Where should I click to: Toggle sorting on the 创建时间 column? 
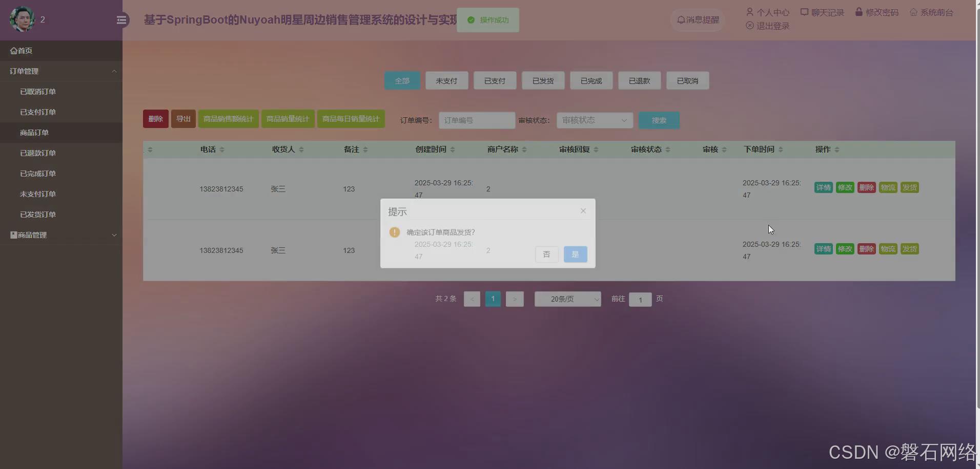point(453,149)
